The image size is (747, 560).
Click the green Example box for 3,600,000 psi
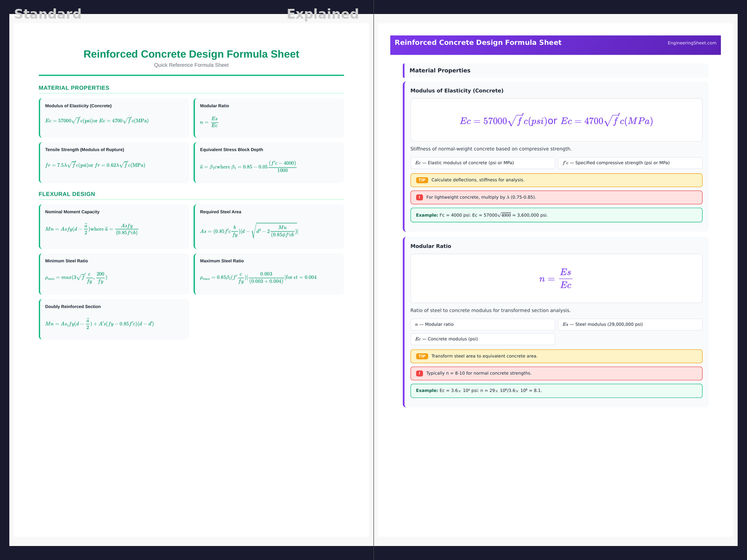click(556, 215)
